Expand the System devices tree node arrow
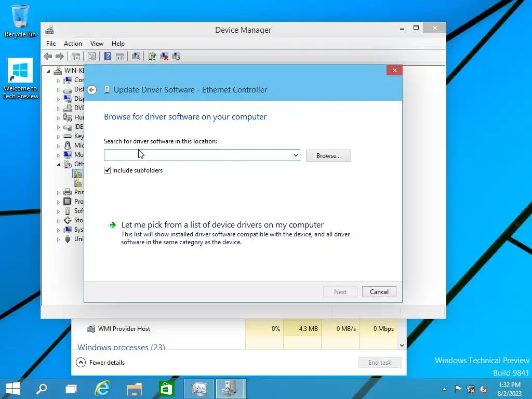Image resolution: width=532 pixels, height=399 pixels. (58, 230)
